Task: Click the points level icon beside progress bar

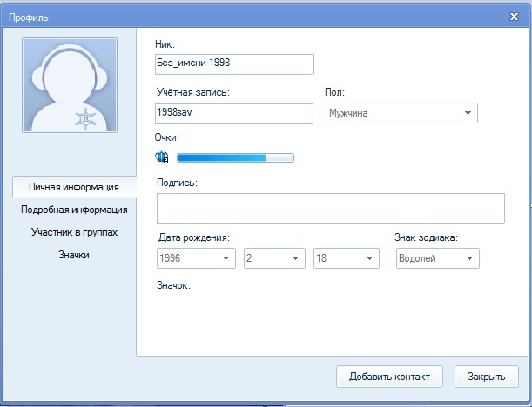Action: coord(161,157)
